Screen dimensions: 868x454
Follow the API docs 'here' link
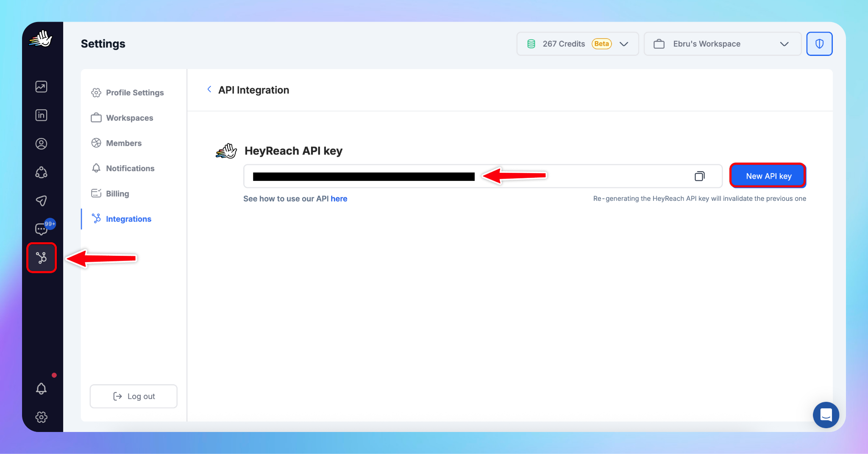click(x=339, y=199)
